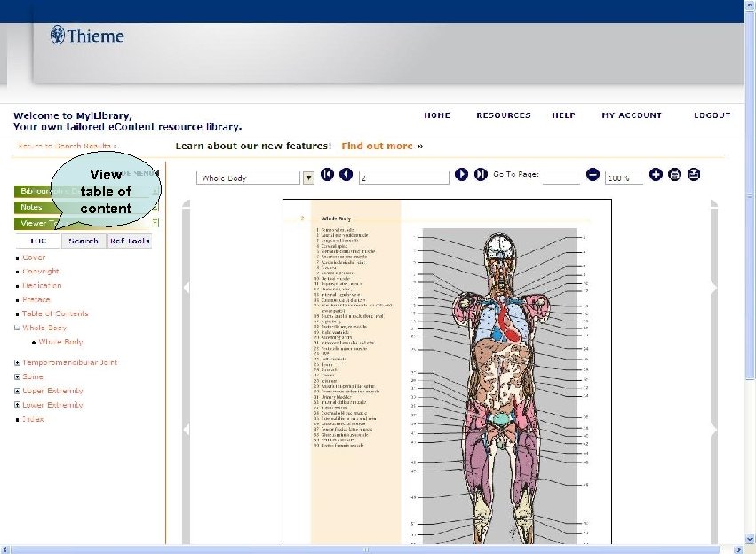Click horizontal scrollbar right arrow
The image size is (756, 554).
pos(738,550)
